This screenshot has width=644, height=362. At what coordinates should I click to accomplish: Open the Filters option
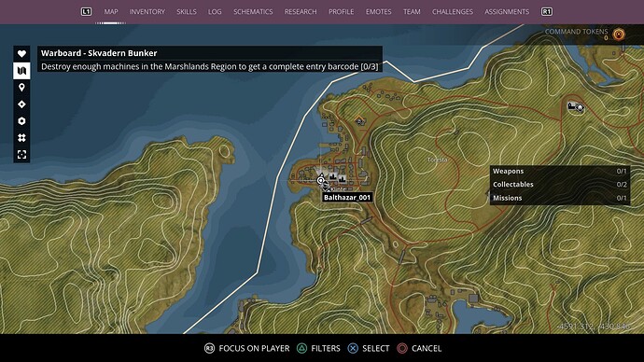318,348
